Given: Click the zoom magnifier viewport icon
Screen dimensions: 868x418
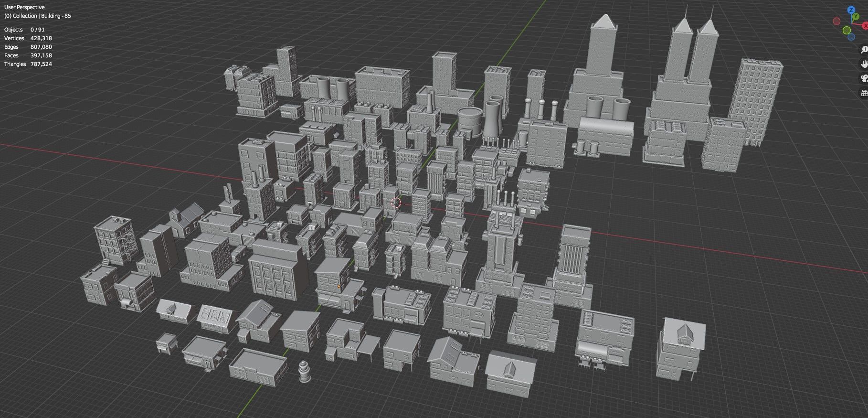Looking at the screenshot, I should (x=864, y=50).
